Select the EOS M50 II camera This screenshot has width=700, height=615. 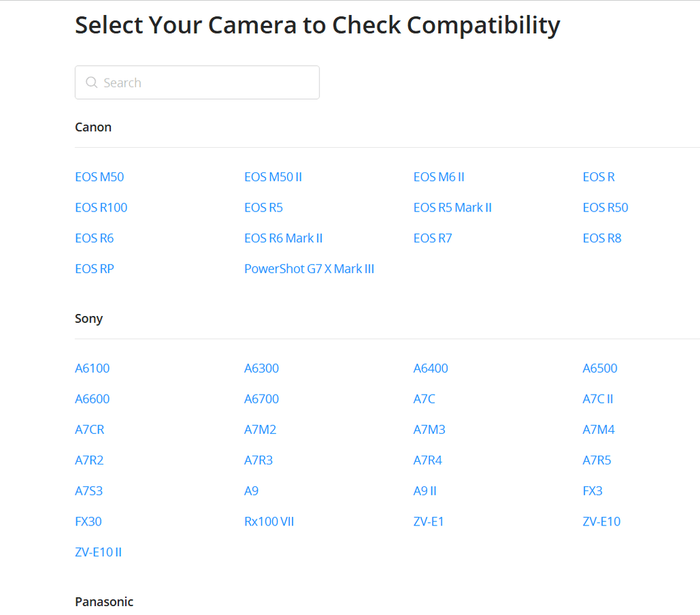pos(273,177)
